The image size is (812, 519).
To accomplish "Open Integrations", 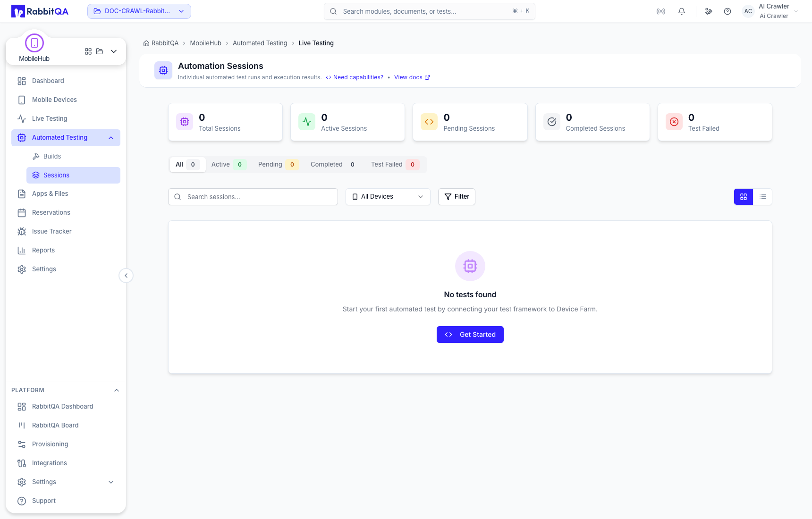I will coord(66,463).
